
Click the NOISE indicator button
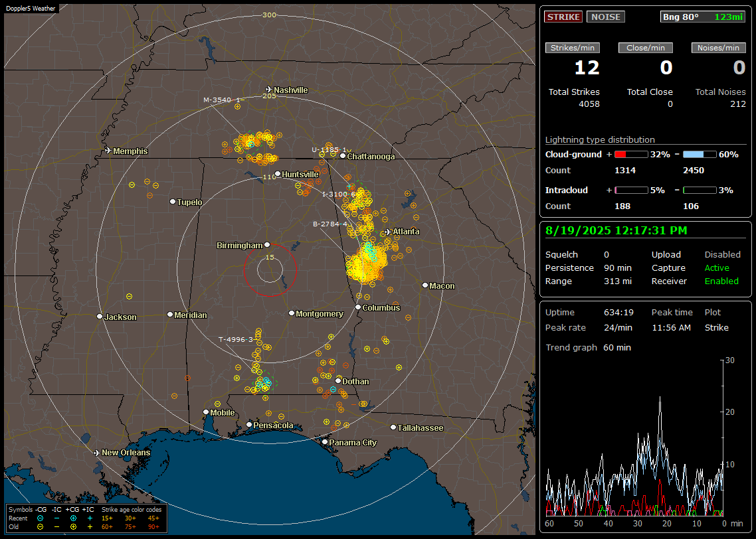tap(606, 17)
